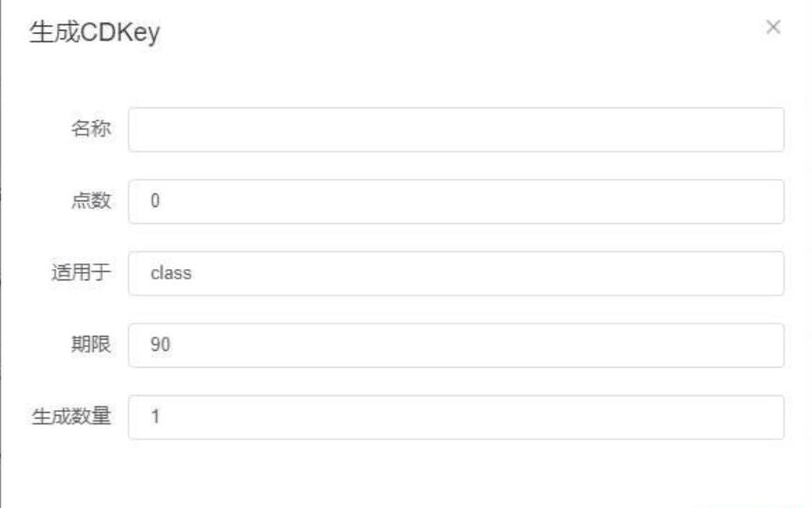
Task: Click the 名称 input field
Action: pos(456,130)
